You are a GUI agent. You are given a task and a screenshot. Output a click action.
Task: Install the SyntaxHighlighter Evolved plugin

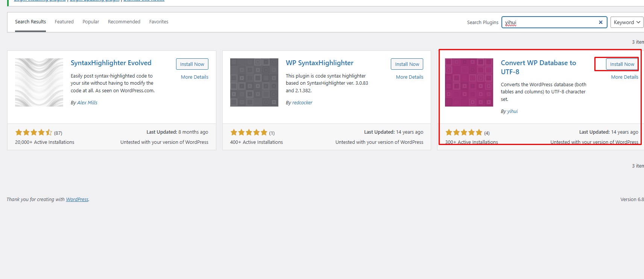tap(192, 64)
